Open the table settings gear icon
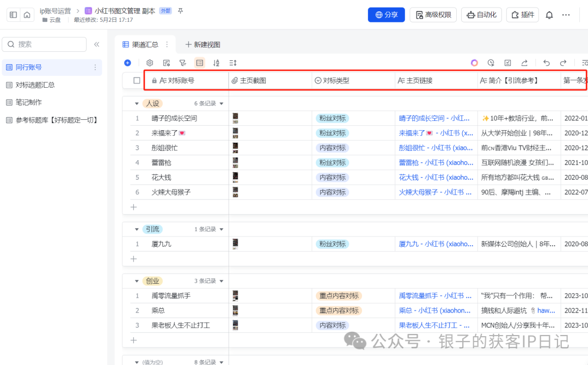The width and height of the screenshot is (588, 365). [150, 63]
